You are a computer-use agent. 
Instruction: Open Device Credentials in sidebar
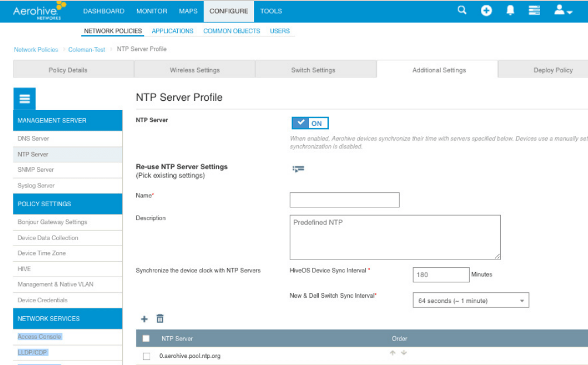[68, 301]
